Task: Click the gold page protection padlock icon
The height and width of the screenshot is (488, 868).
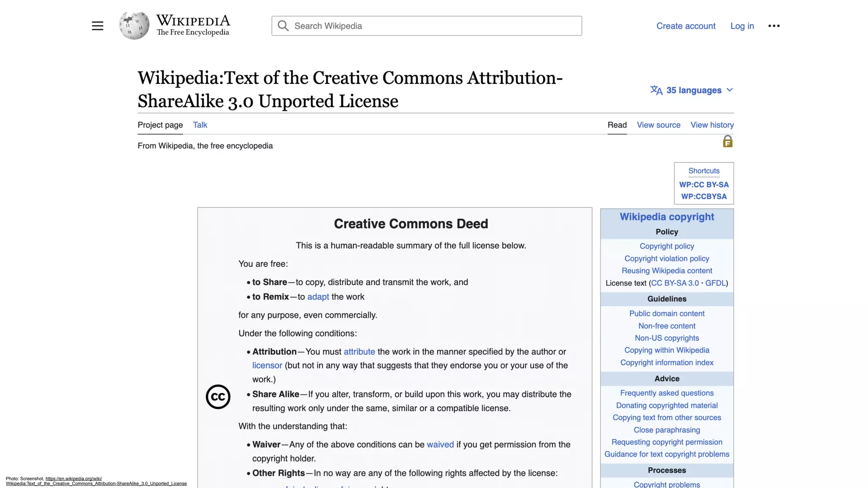Action: (x=727, y=141)
